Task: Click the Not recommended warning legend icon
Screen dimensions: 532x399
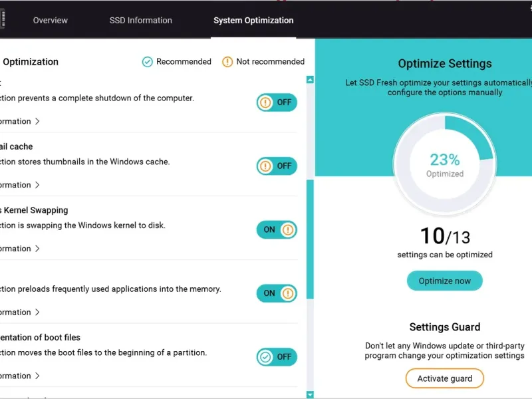Action: (x=227, y=62)
